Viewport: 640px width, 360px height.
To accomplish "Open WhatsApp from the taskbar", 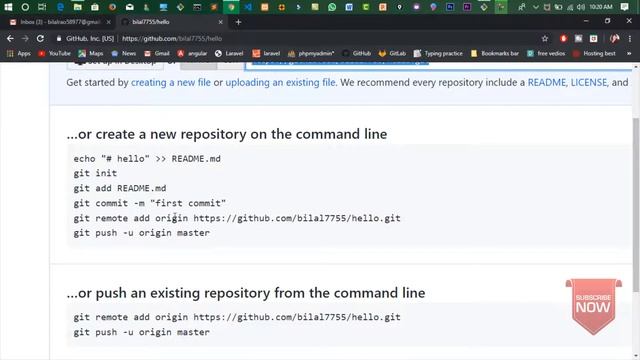I will pyautogui.click(x=332, y=7).
